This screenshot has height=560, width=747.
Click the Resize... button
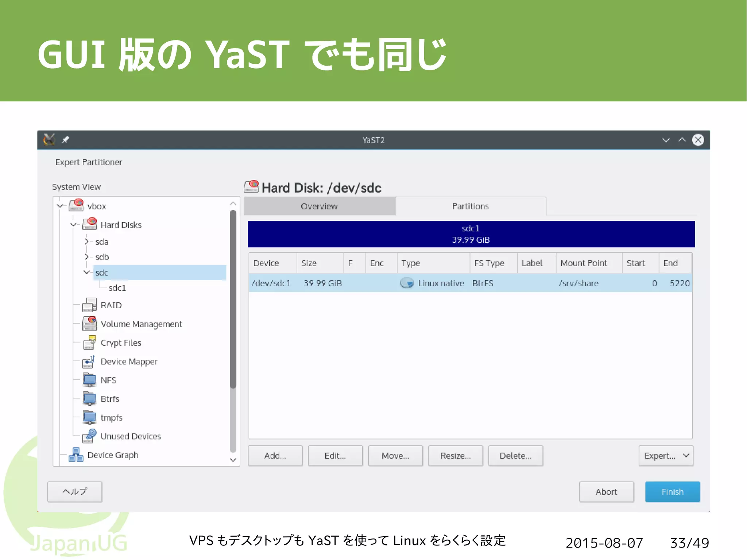456,456
